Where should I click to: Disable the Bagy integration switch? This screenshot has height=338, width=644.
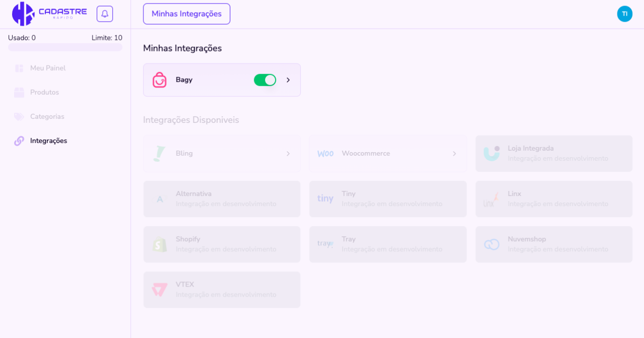[265, 80]
